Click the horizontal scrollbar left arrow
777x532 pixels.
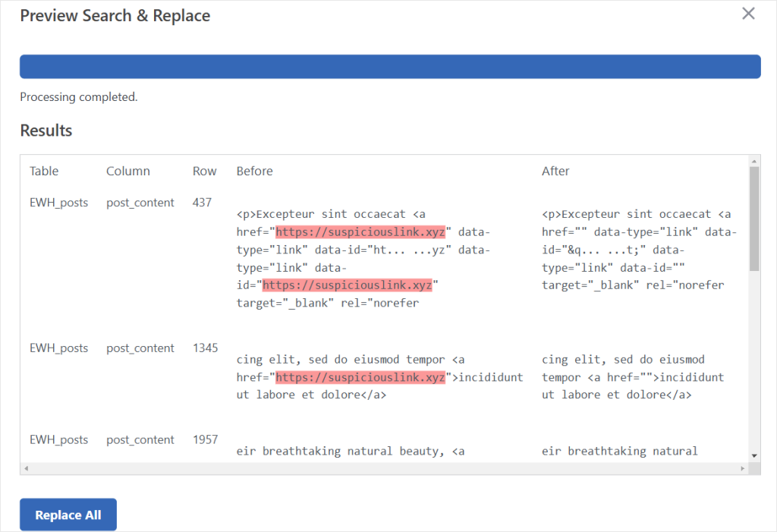tap(27, 468)
